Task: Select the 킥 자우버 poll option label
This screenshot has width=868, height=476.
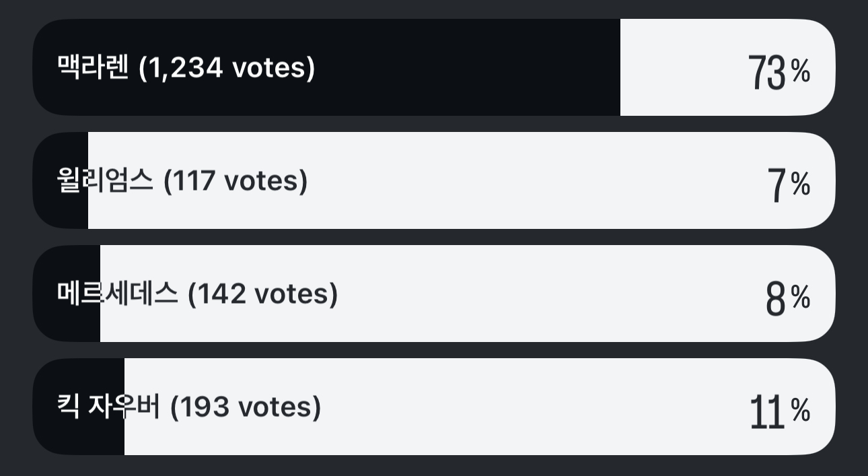Action: [109, 407]
